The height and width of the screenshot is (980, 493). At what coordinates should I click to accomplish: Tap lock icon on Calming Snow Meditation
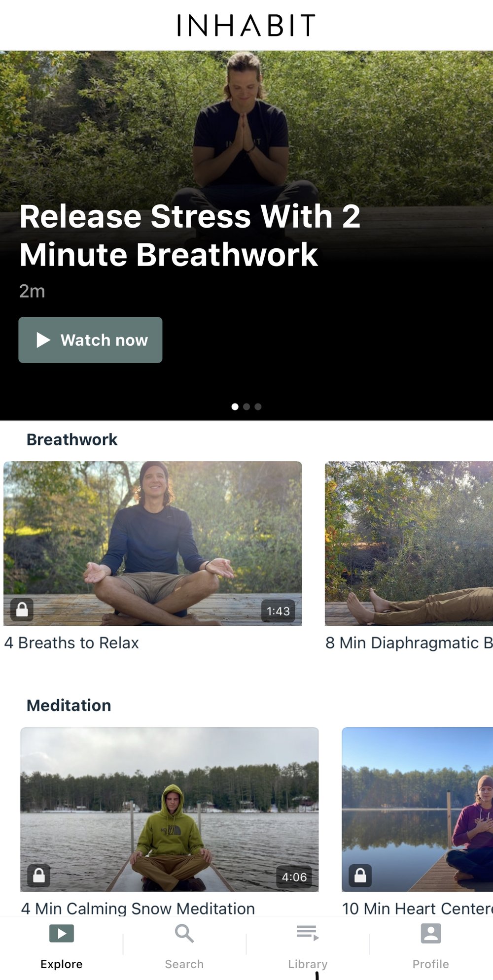pos(39,876)
